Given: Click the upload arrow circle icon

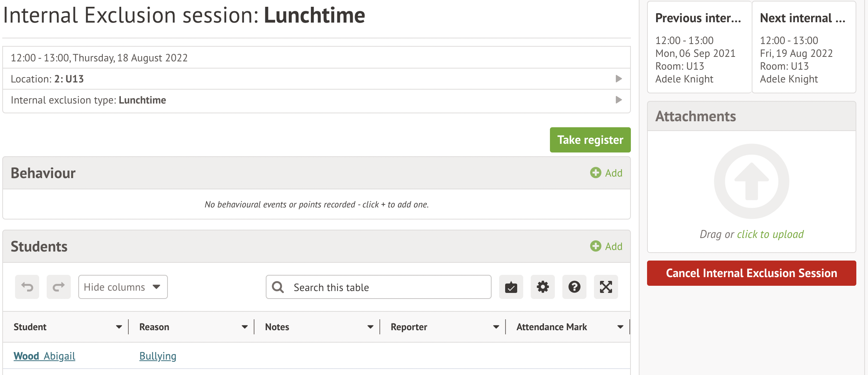Looking at the screenshot, I should coord(751,181).
